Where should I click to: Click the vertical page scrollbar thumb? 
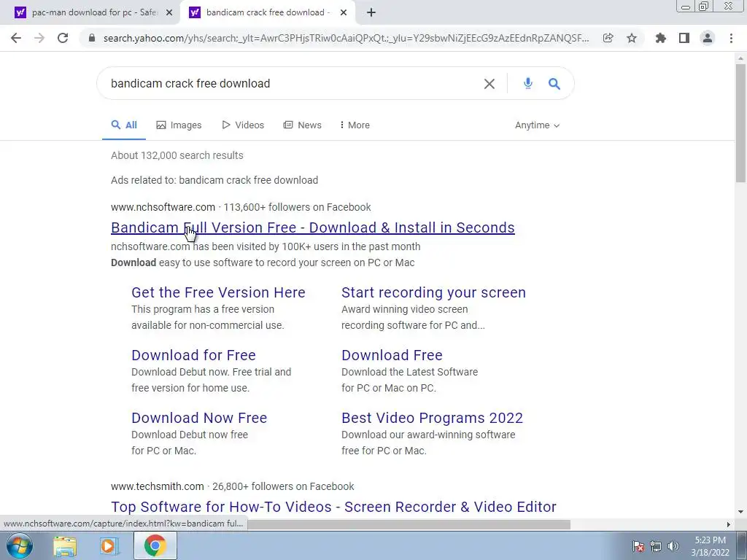pyautogui.click(x=740, y=122)
